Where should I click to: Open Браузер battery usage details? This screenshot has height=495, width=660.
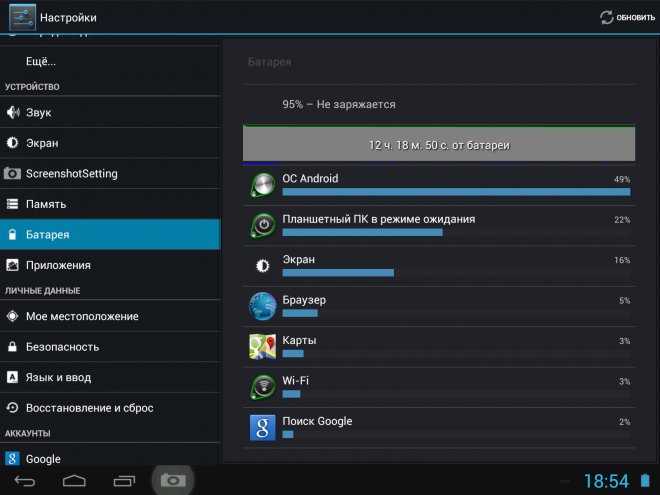click(x=439, y=306)
